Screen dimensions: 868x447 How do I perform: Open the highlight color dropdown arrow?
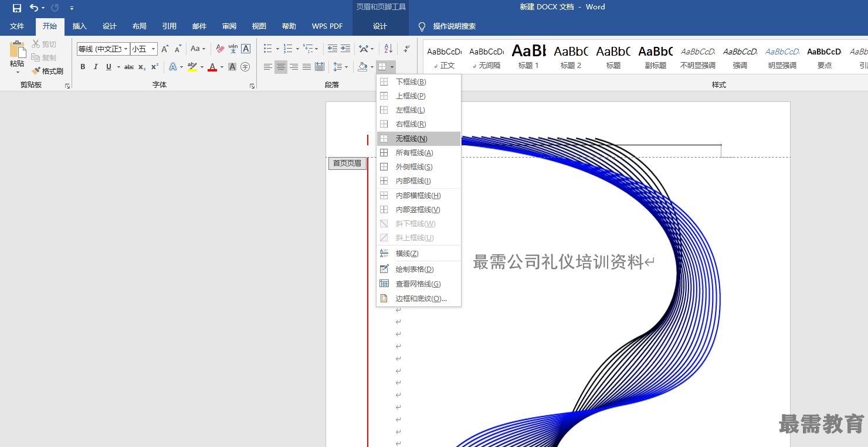[202, 67]
